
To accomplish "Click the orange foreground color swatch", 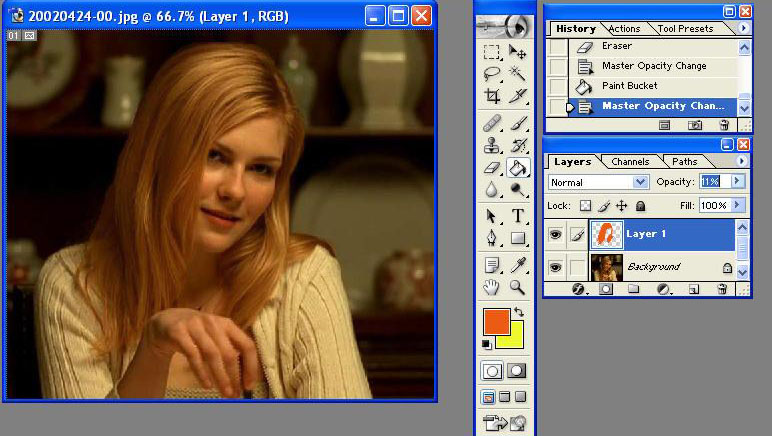I will (496, 322).
